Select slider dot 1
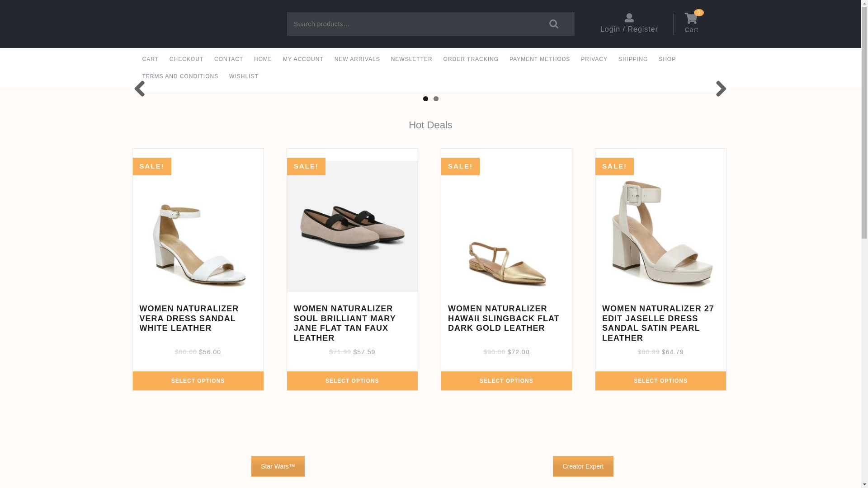 [x=425, y=99]
